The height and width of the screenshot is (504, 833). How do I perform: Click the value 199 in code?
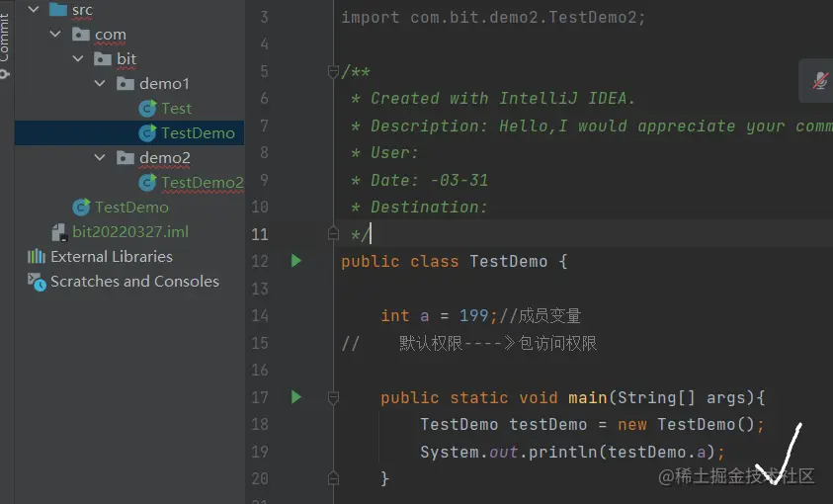click(x=474, y=316)
